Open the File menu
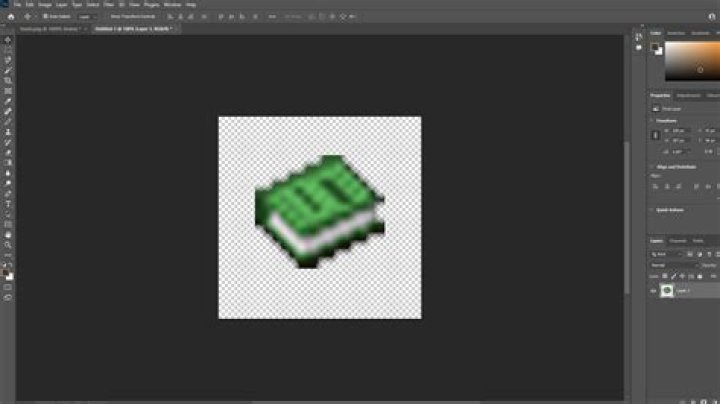The width and height of the screenshot is (720, 404). [17, 5]
